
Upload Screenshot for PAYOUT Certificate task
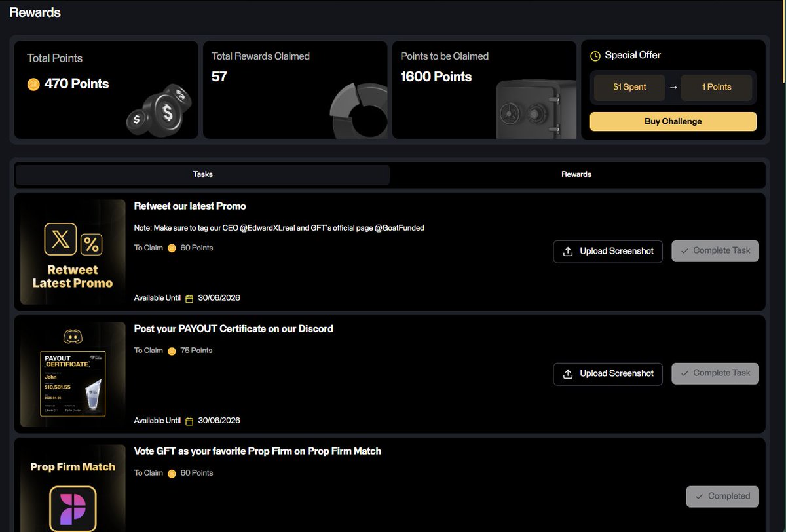(x=608, y=373)
